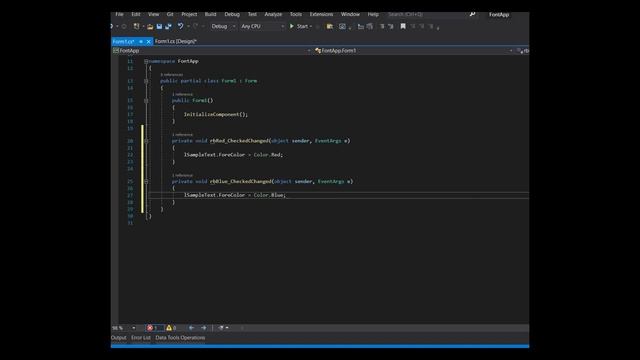Pin the Form1.cs tab

pos(141,42)
